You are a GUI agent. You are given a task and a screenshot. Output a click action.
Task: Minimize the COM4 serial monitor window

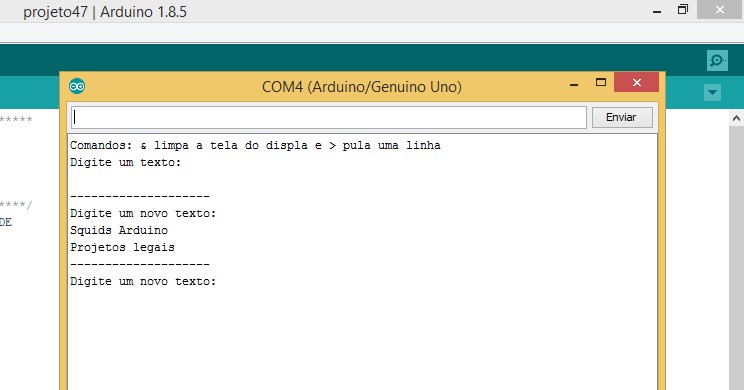(x=574, y=85)
